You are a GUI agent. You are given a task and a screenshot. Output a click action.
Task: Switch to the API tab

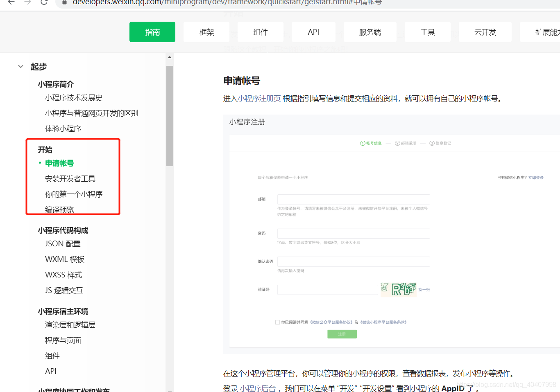pyautogui.click(x=313, y=32)
